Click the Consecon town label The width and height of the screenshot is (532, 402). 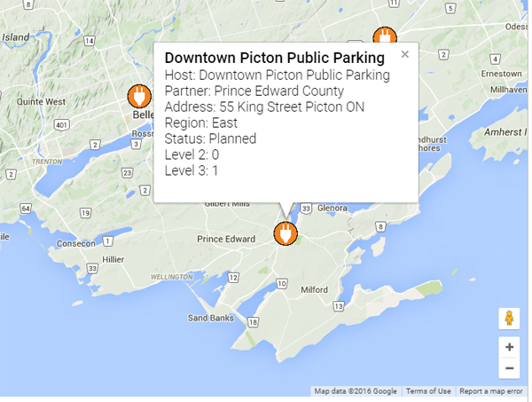tap(76, 244)
